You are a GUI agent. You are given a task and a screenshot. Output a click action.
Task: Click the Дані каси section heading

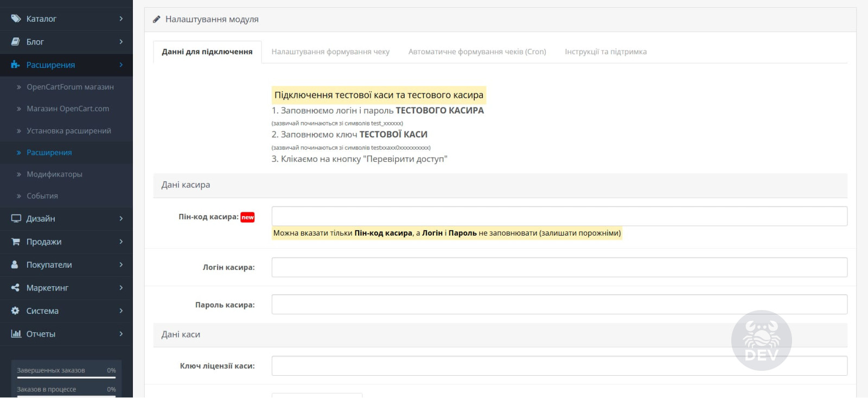point(181,335)
